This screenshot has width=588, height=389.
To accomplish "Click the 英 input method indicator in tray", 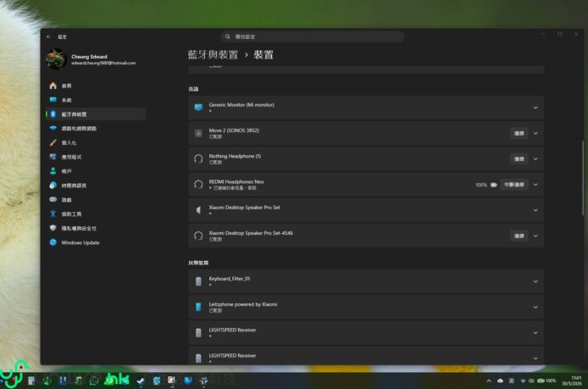I will (512, 381).
